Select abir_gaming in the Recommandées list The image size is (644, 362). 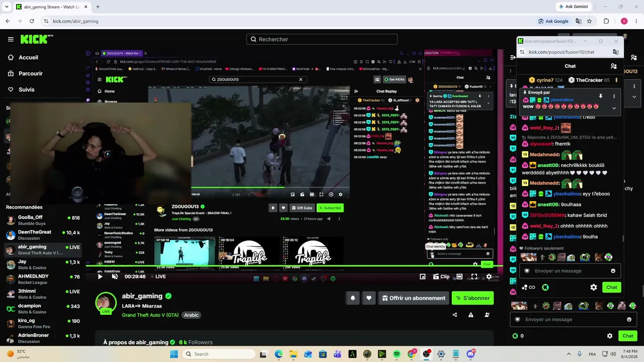pyautogui.click(x=43, y=249)
